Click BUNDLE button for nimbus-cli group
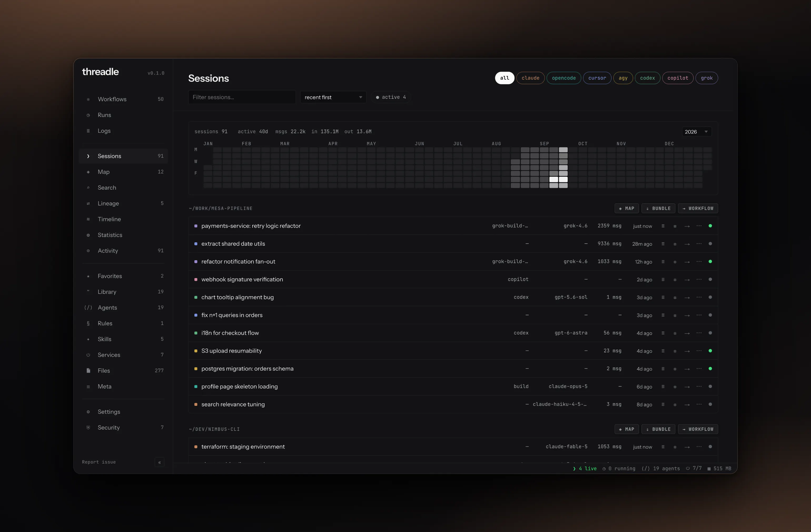Image resolution: width=811 pixels, height=532 pixels. tap(658, 429)
